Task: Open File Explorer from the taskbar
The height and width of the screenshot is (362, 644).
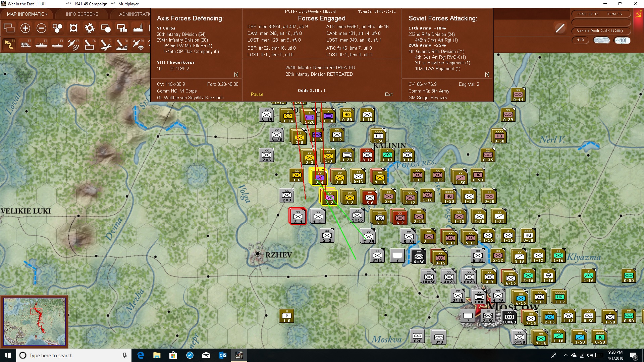Action: coord(157,355)
